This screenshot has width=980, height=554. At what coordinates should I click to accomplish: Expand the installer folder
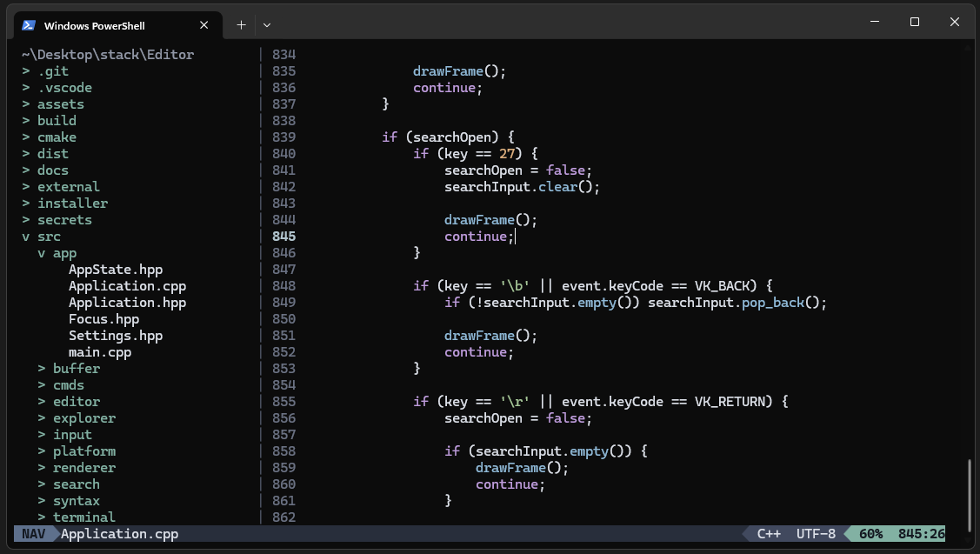pyautogui.click(x=65, y=204)
